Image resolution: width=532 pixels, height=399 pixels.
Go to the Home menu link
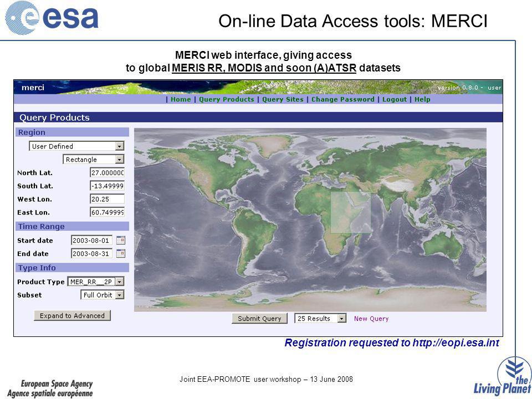pyautogui.click(x=181, y=99)
